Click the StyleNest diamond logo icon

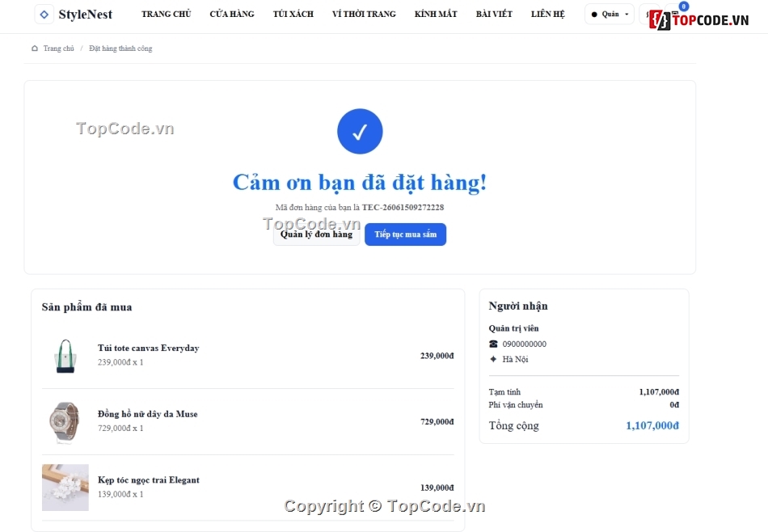tap(44, 15)
